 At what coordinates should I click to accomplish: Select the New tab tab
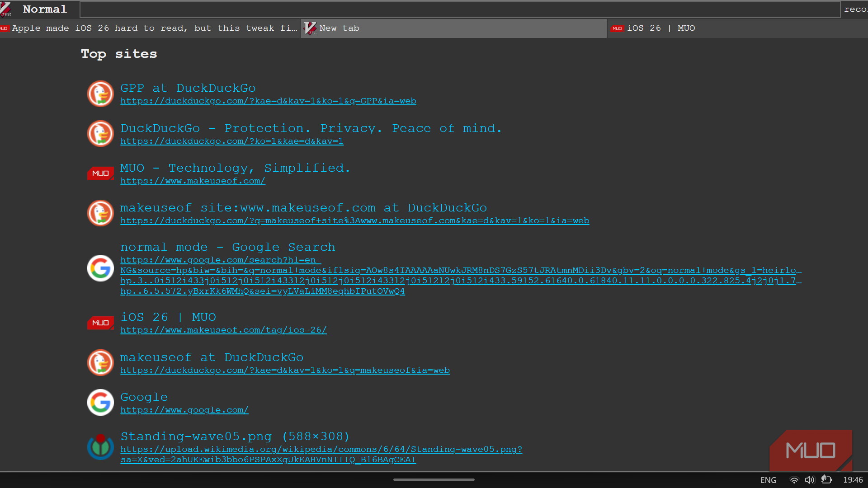[x=453, y=28]
